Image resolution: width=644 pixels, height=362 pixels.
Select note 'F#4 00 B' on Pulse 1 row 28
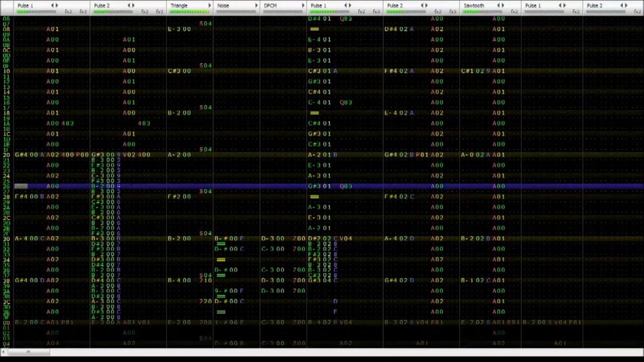click(x=30, y=197)
